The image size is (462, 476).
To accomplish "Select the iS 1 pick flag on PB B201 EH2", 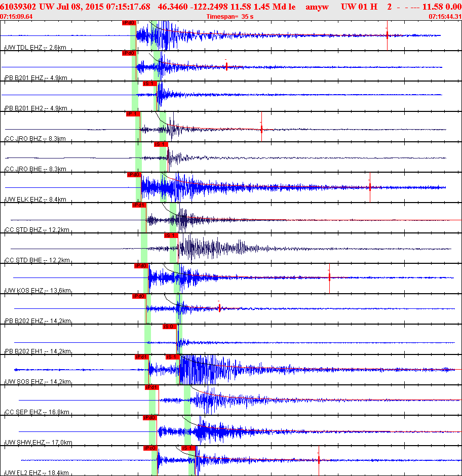I will tap(150, 84).
